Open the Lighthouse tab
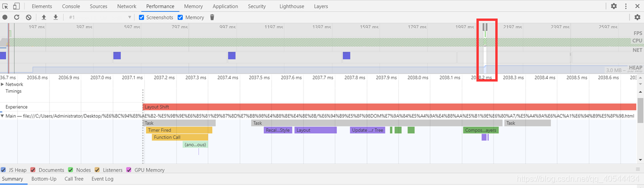644x188 pixels. tap(292, 6)
